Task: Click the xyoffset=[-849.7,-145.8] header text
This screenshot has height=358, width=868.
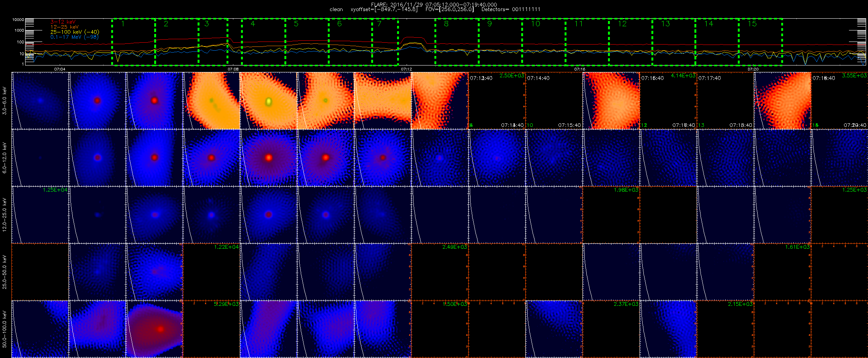Action: (384, 10)
